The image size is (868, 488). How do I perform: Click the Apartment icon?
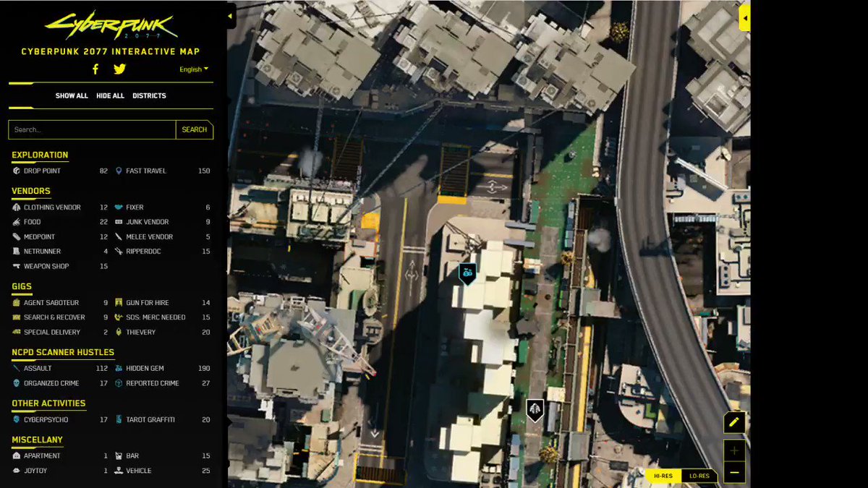(x=17, y=456)
